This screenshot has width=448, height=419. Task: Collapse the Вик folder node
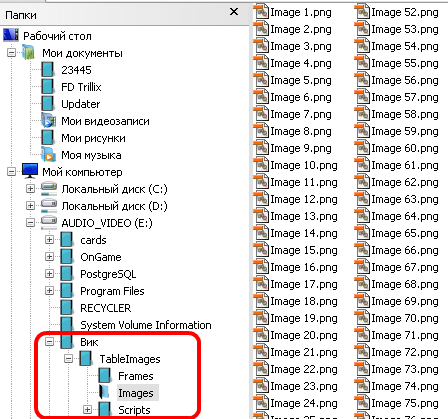pyautogui.click(x=49, y=342)
